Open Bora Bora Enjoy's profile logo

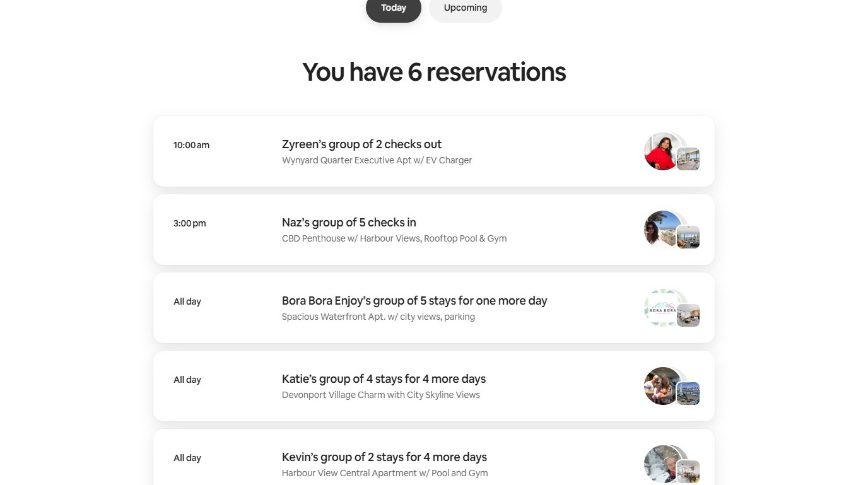662,308
